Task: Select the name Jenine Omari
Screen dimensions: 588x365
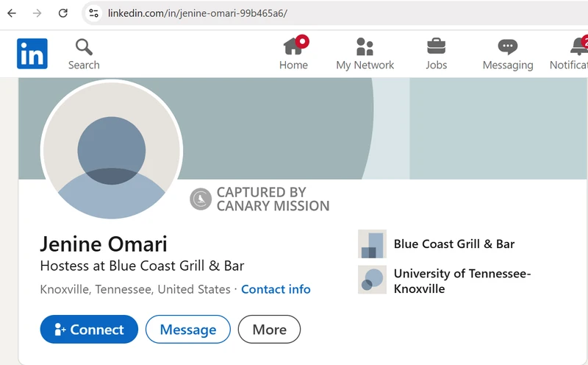Action: [x=104, y=244]
